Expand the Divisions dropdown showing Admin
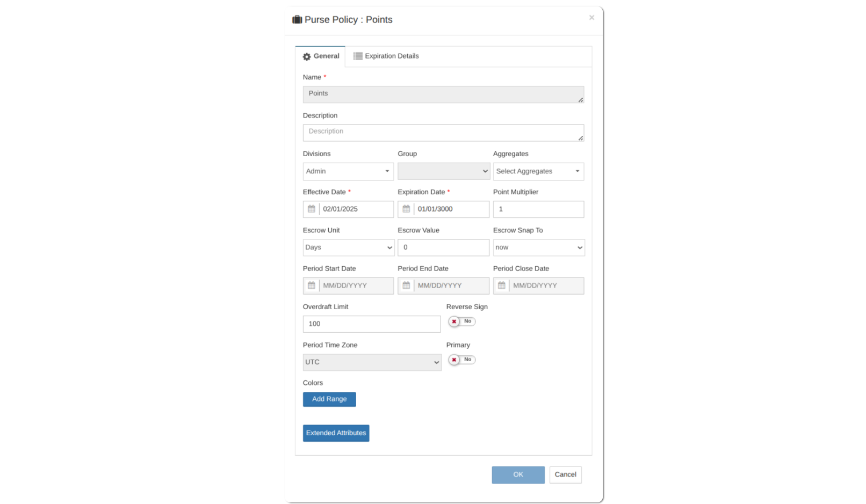 pos(348,172)
